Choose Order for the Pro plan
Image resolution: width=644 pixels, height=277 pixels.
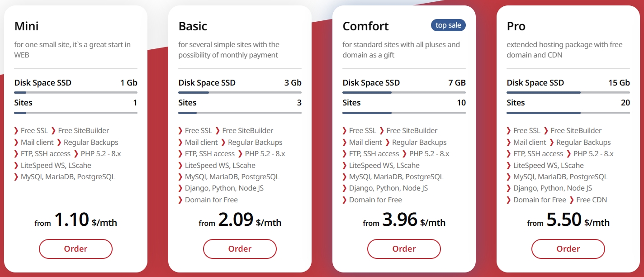(x=568, y=249)
